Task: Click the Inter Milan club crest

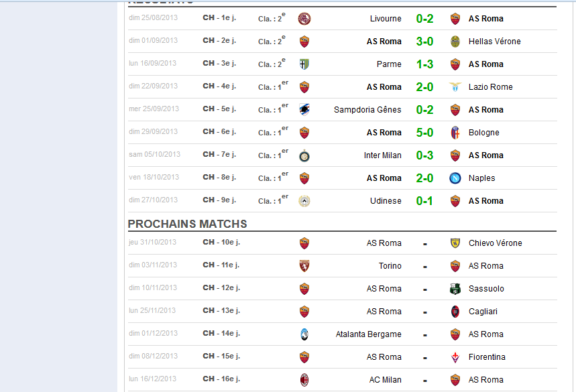Action: pyautogui.click(x=304, y=155)
